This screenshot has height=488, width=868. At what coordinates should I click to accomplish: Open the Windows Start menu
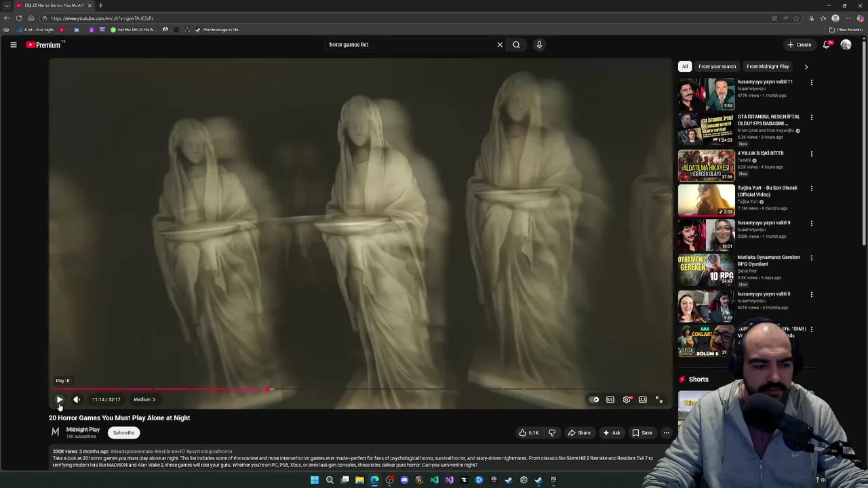click(315, 480)
